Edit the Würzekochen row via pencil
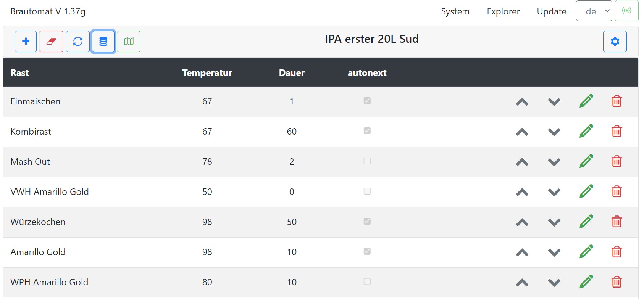This screenshot has width=644, height=299. coord(586,222)
